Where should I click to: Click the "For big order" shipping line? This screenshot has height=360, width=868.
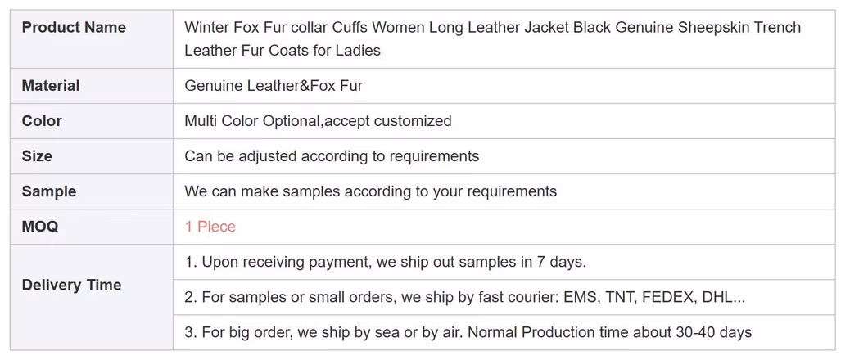point(468,332)
